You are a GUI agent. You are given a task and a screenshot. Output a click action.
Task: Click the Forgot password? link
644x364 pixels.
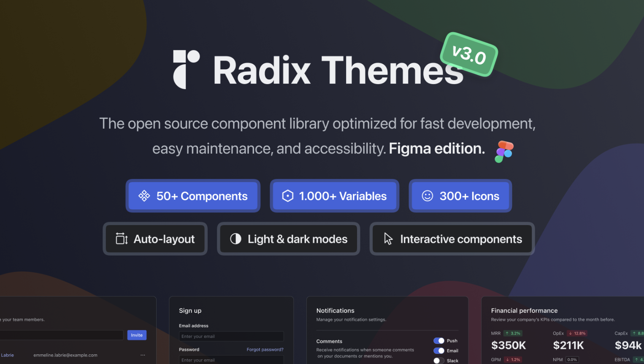tap(265, 350)
